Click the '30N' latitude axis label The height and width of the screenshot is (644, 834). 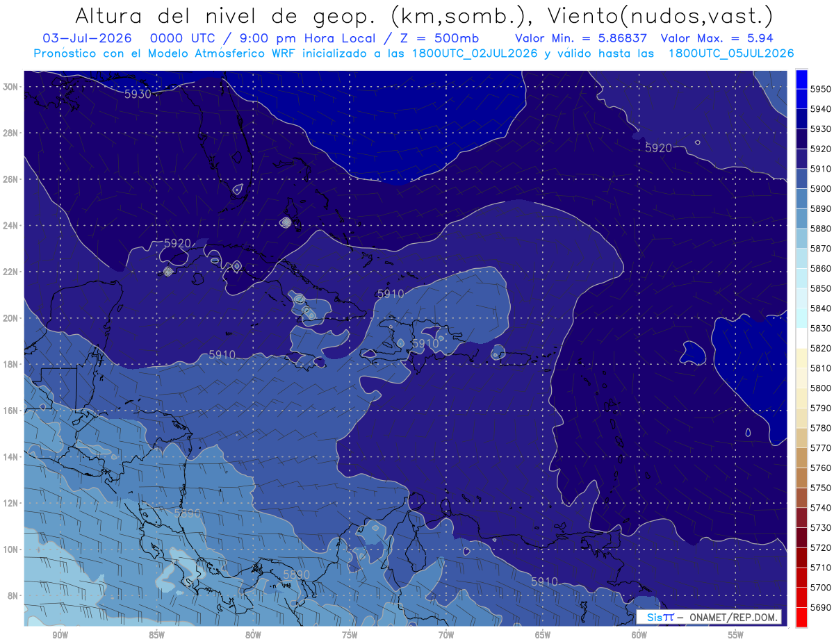10,86
